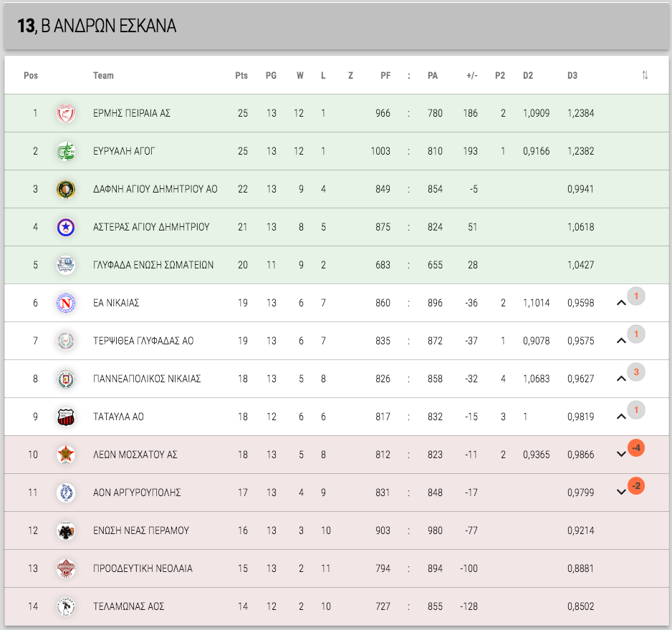Select the D3 column header
This screenshot has height=630, width=672.
[x=572, y=75]
